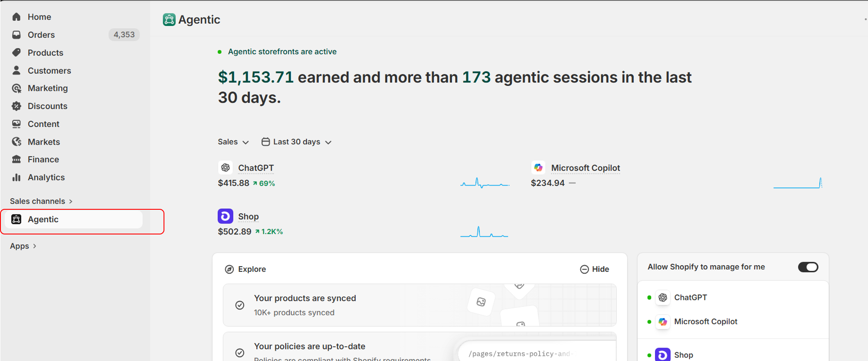Screen dimensions: 868x361
Task: Open the Sales metric dropdown
Action: click(x=233, y=142)
